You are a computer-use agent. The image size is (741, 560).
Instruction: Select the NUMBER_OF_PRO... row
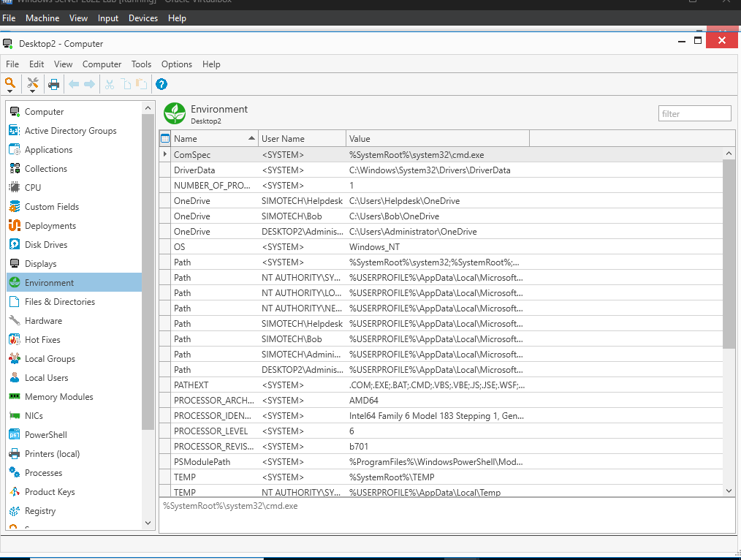(x=441, y=185)
